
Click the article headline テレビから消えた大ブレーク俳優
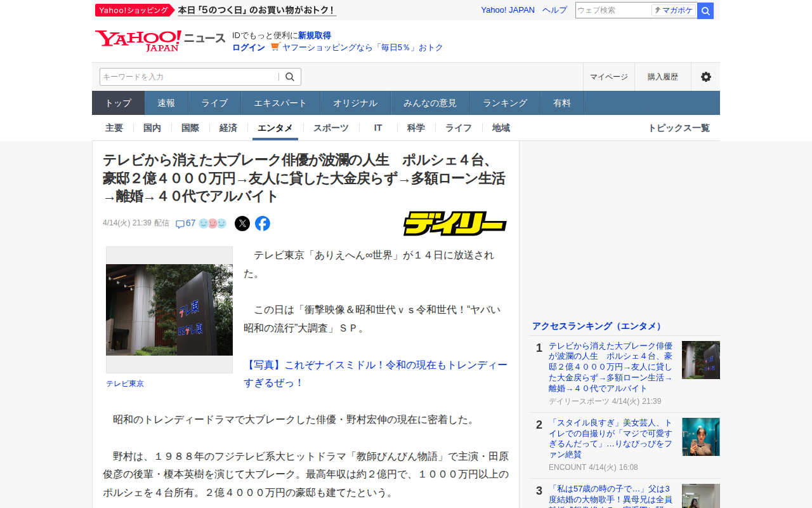[x=304, y=178]
